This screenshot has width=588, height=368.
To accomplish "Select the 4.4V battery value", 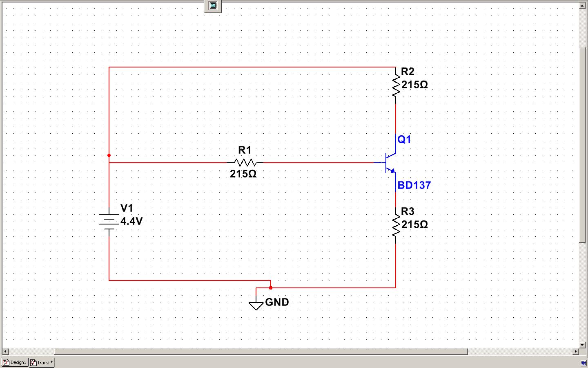I will click(x=131, y=221).
